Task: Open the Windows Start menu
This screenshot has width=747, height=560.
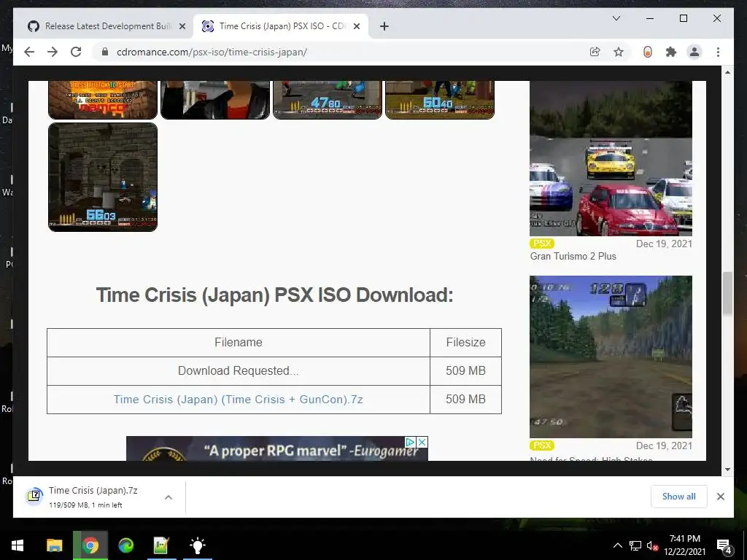Action: click(18, 545)
